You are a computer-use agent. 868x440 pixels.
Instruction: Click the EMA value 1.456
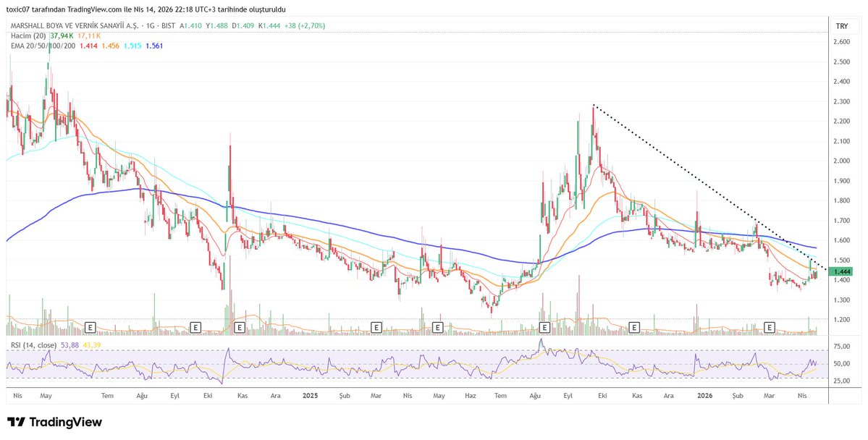pyautogui.click(x=111, y=46)
